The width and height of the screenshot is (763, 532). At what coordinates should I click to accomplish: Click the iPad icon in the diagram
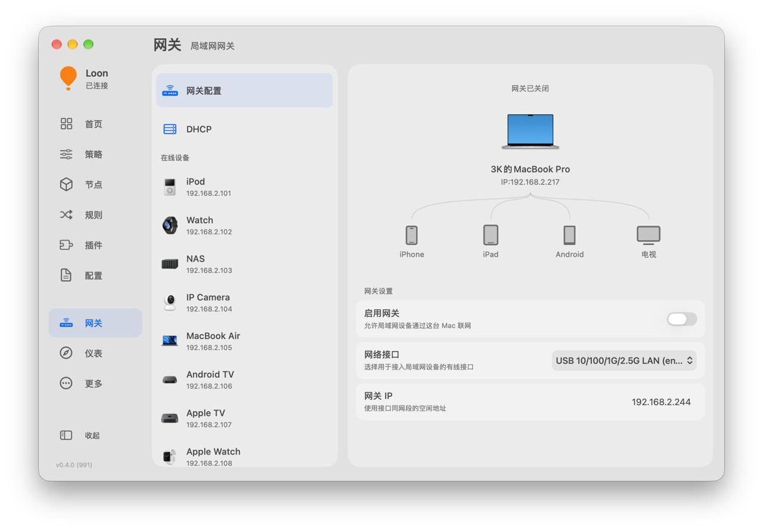click(491, 235)
